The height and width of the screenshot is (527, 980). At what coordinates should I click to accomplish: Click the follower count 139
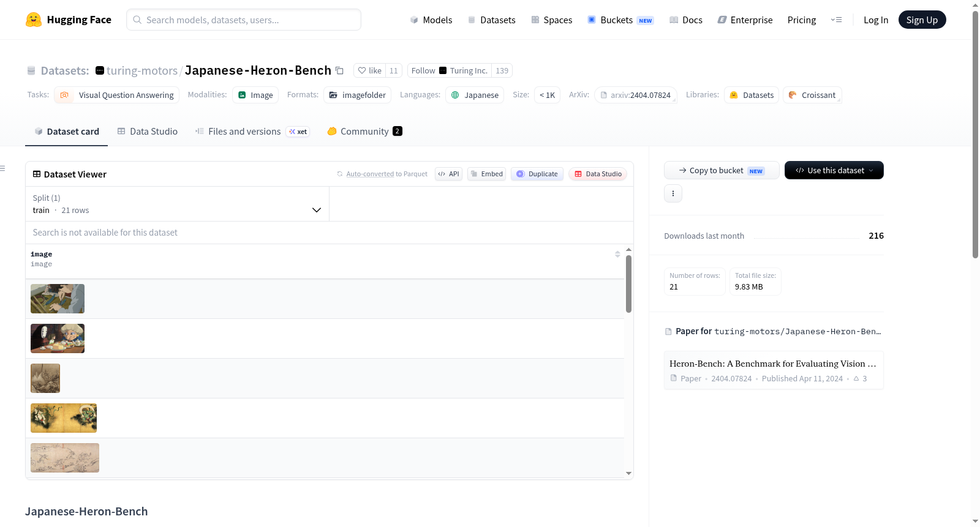pos(502,70)
